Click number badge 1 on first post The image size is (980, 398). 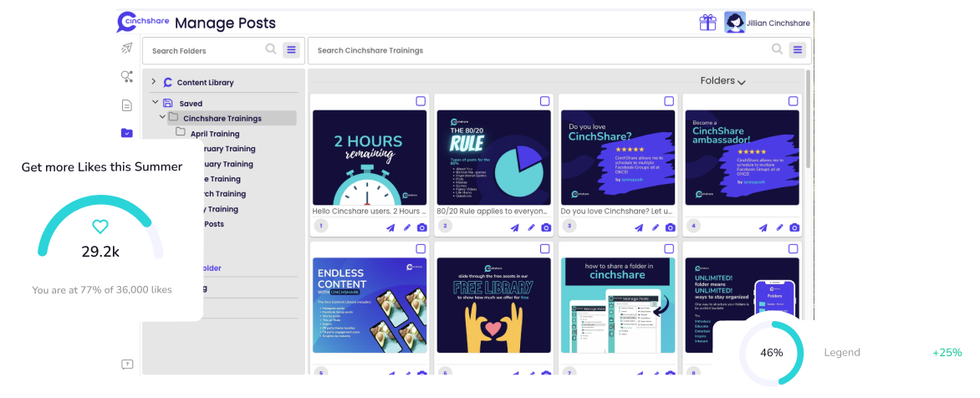click(320, 227)
